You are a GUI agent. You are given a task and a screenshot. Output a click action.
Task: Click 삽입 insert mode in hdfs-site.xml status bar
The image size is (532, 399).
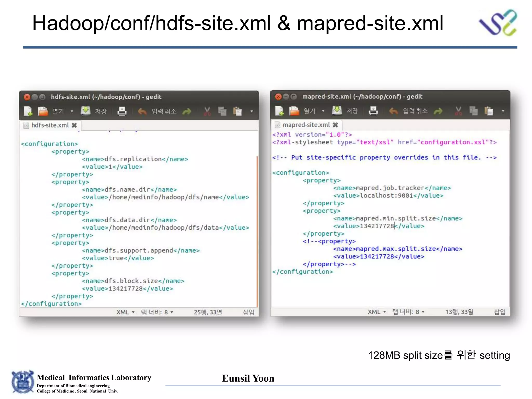point(248,312)
